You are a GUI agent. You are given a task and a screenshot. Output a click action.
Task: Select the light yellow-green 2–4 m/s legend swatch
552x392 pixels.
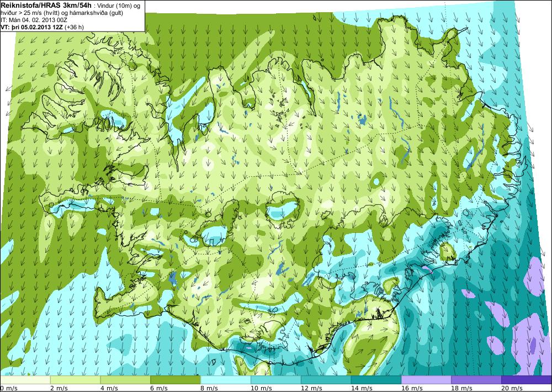click(75, 380)
